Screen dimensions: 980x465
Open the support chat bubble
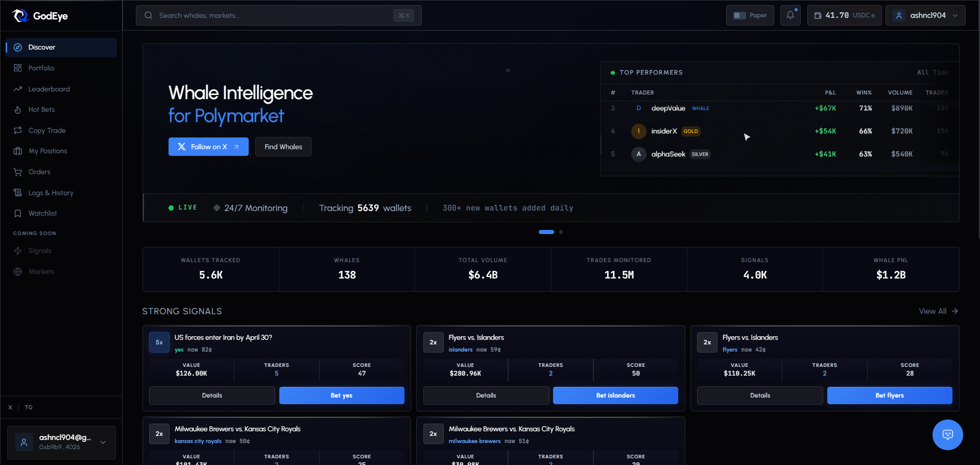947,435
